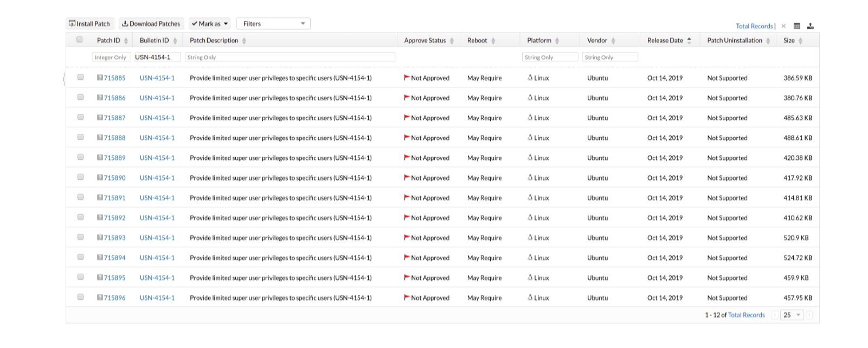The image size is (868, 348).
Task: Click the patch icon beside ID 715885
Action: click(x=100, y=78)
